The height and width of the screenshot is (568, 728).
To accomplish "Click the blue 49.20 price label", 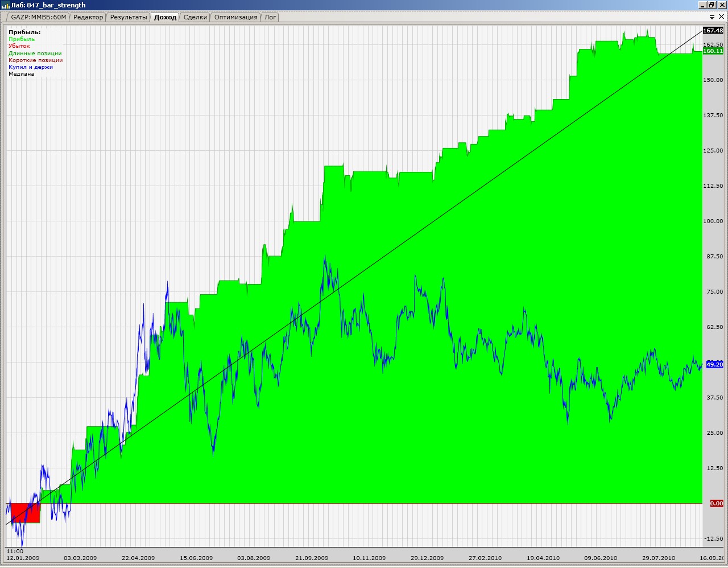I will click(714, 364).
